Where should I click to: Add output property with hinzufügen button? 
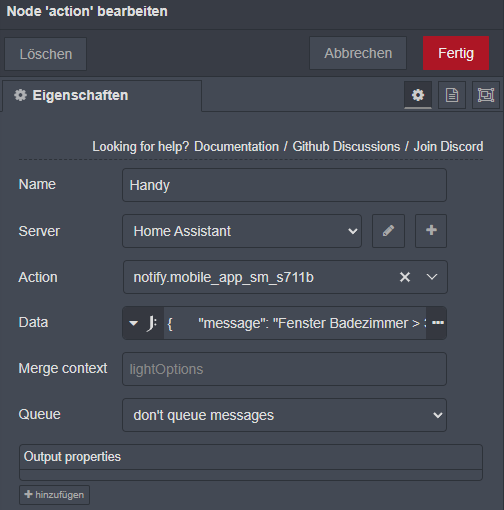click(x=54, y=495)
